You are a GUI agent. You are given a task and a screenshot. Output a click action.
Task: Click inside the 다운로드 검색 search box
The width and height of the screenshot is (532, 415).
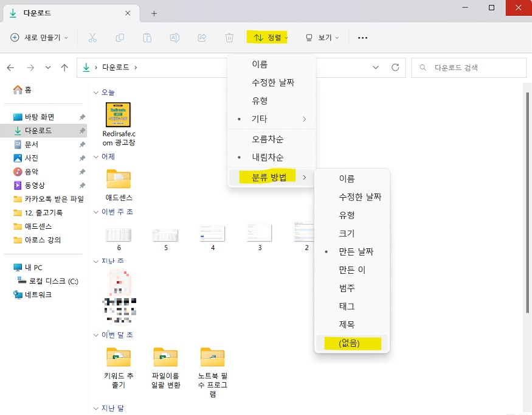click(x=468, y=68)
